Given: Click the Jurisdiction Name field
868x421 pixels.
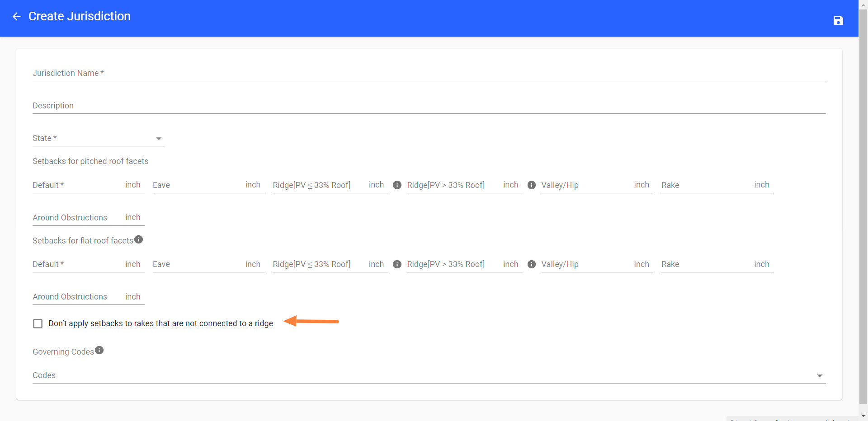Looking at the screenshot, I should (429, 73).
